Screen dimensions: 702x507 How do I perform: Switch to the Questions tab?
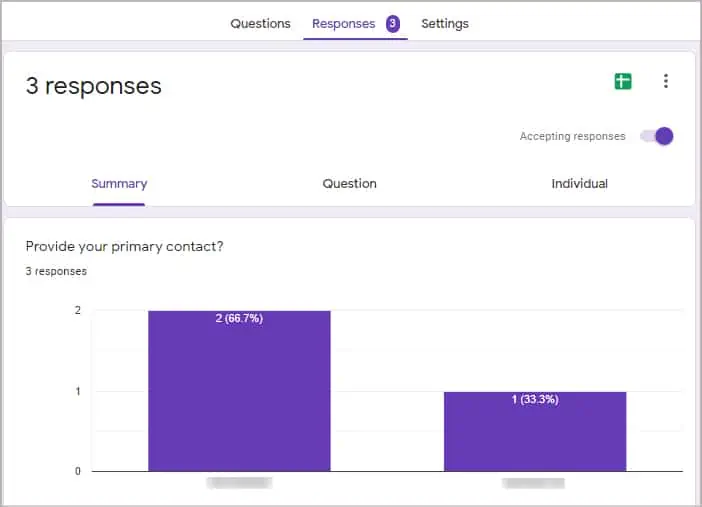point(260,23)
